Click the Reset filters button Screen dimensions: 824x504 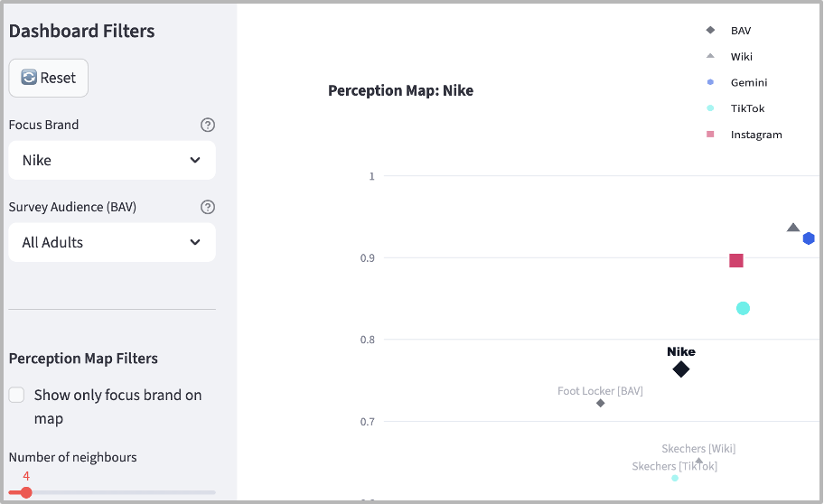pos(48,78)
